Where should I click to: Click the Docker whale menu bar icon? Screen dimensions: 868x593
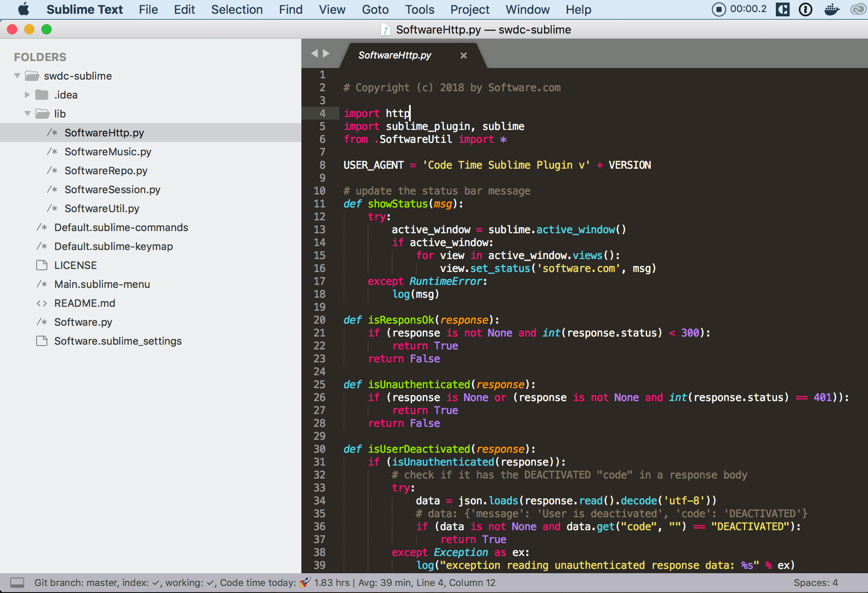tap(831, 9)
